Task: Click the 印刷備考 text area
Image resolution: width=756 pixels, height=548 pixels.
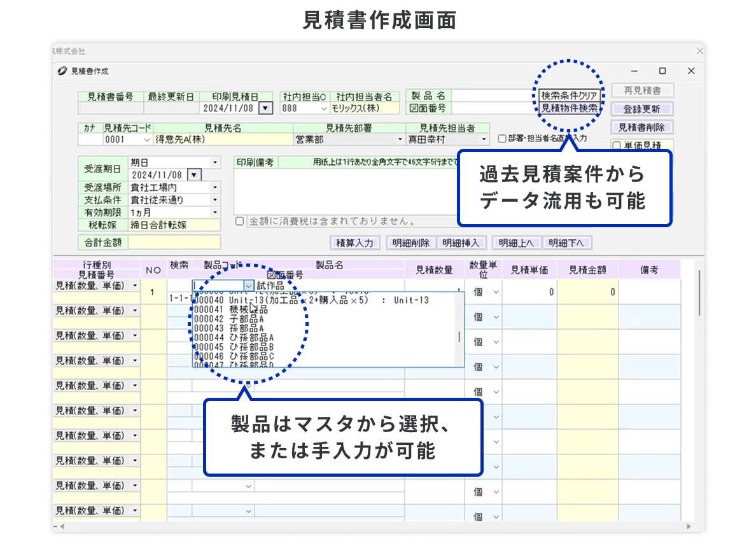Action: 345,192
